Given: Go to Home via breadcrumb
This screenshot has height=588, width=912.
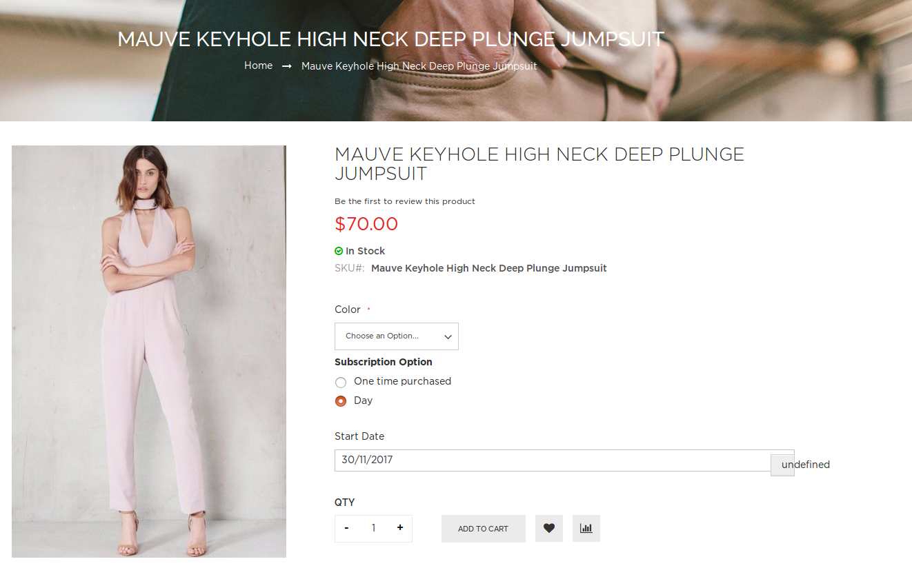Looking at the screenshot, I should tap(258, 65).
